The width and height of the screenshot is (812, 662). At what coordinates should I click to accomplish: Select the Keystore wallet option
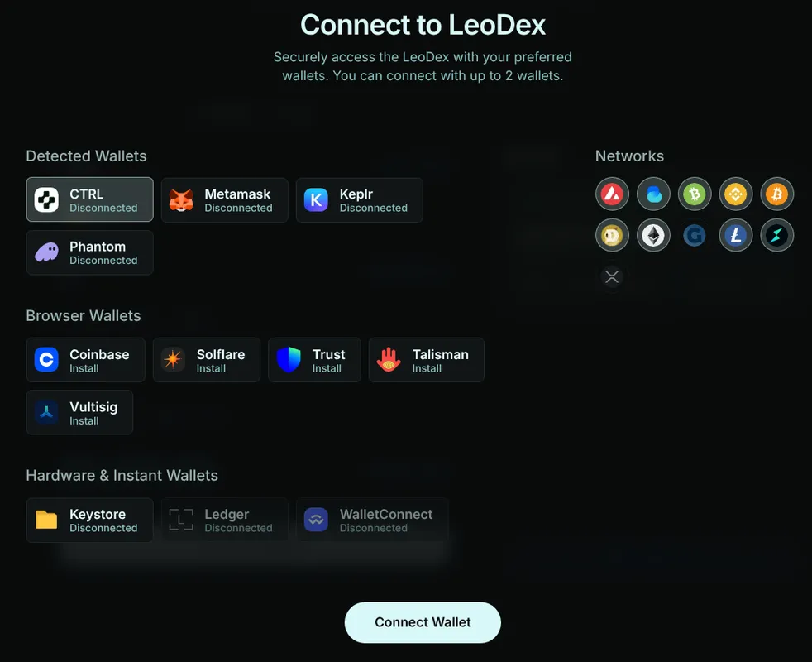click(x=89, y=520)
